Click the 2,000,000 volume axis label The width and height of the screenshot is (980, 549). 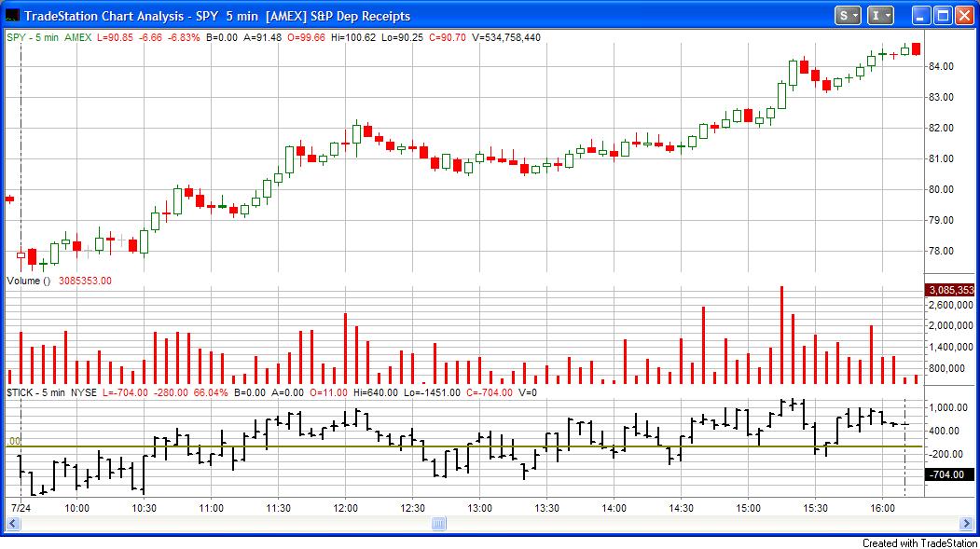950,325
